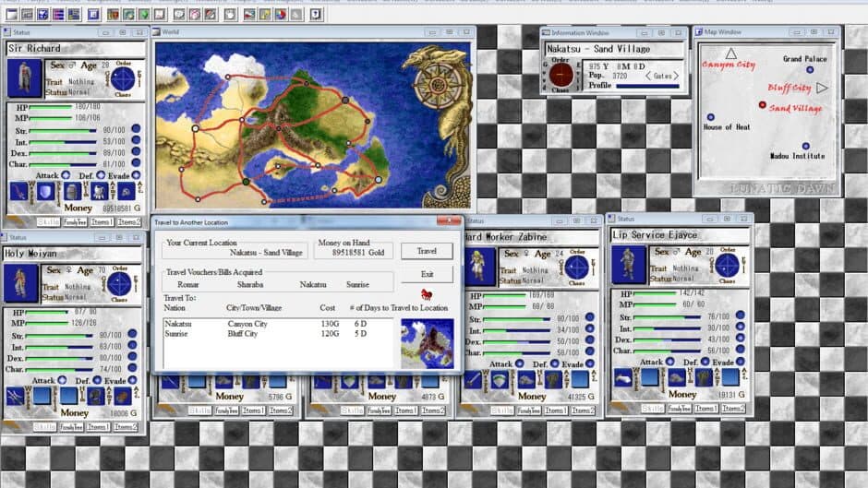
Task: Click Sir Richard's helm equipment slot
Action: pos(72,192)
